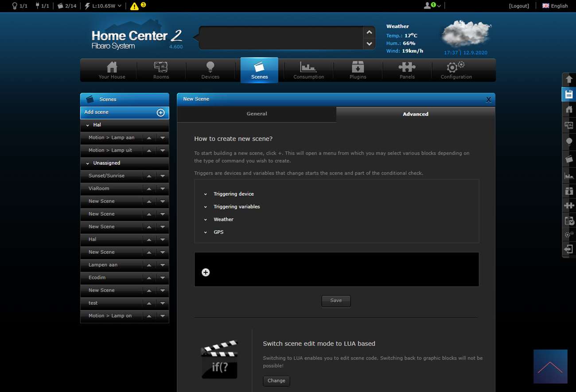Select the Advanced tab
Viewport: 576px width, 392px height.
(x=415, y=114)
